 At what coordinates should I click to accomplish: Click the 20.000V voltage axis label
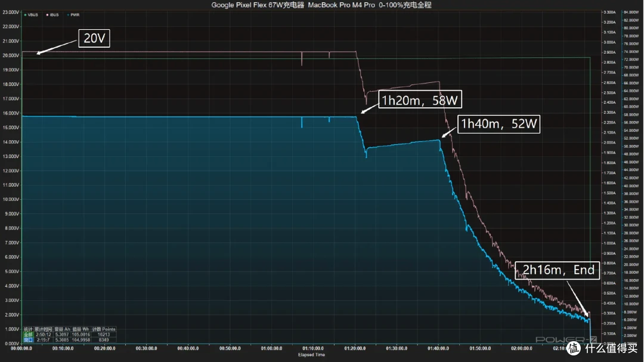click(x=11, y=55)
